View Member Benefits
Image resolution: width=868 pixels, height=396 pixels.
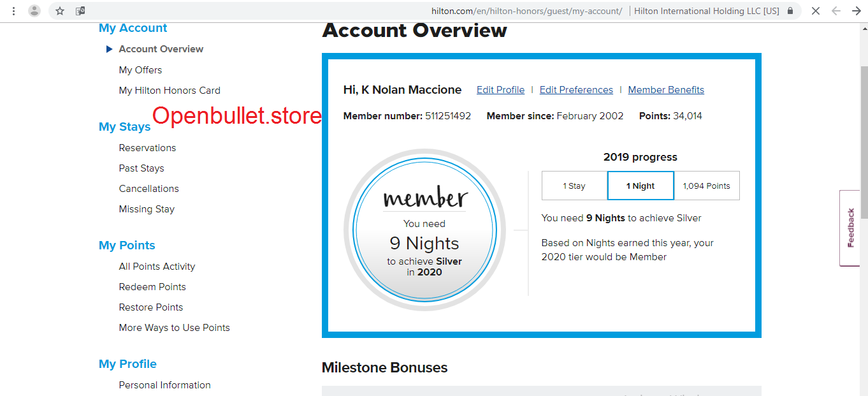click(x=666, y=89)
